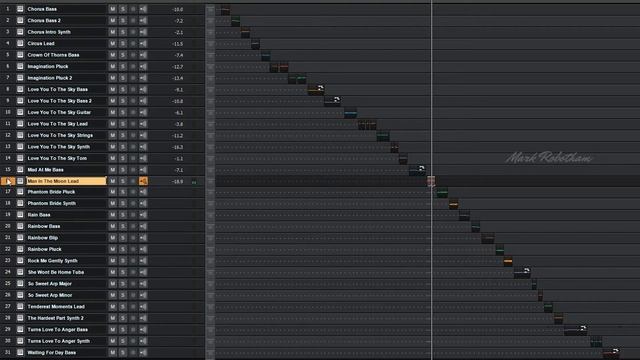This screenshot has width=640, height=360.
Task: Mute the Man In The Moon Lead track
Action: click(112, 181)
